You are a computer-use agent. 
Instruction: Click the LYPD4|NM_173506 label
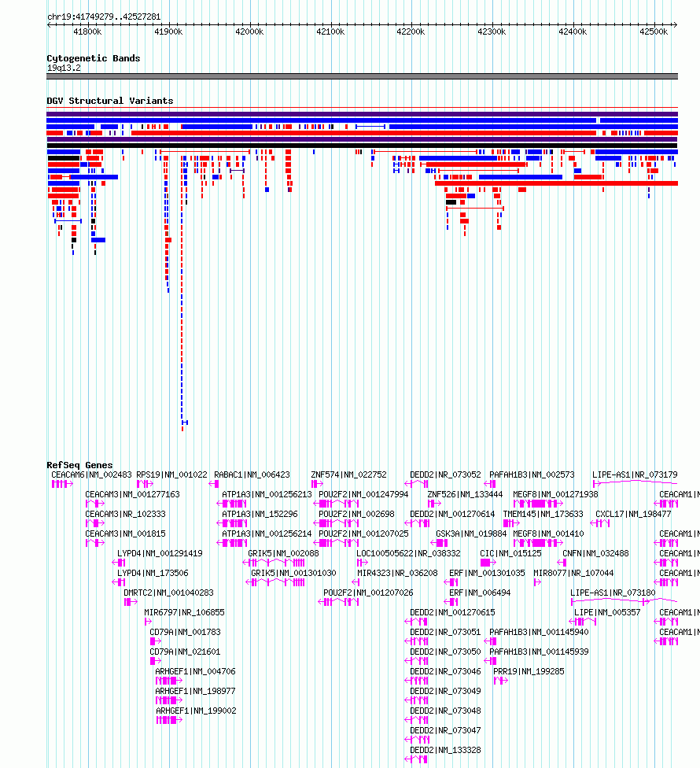coord(153,573)
